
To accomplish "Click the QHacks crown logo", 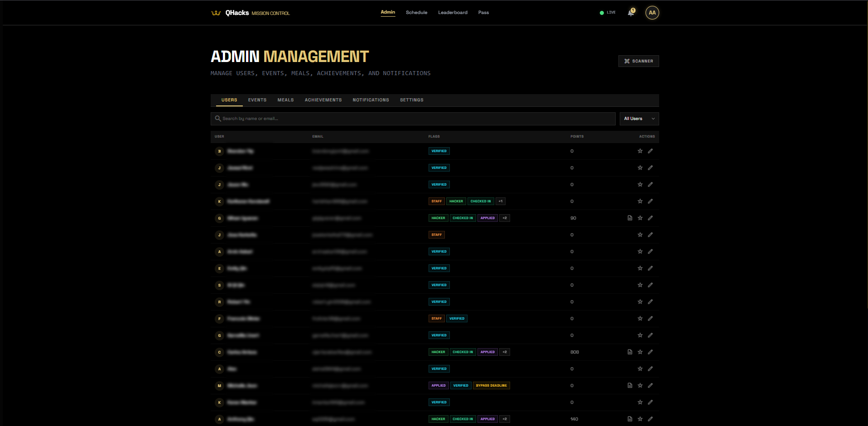I will click(x=216, y=13).
